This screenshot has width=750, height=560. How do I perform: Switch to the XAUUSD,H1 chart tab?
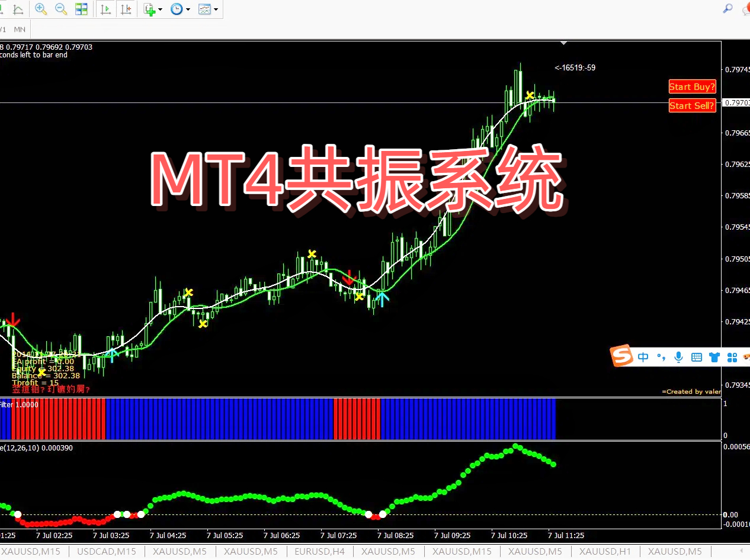pos(605,551)
